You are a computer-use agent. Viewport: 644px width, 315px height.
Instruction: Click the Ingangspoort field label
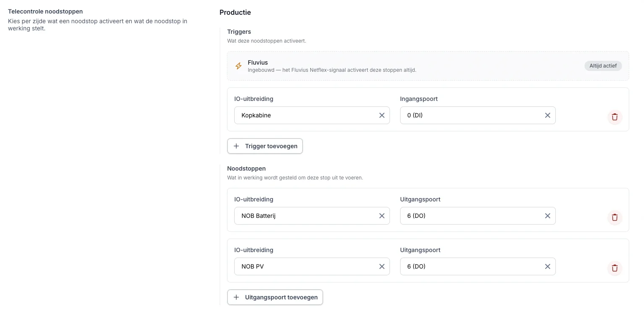tap(419, 99)
